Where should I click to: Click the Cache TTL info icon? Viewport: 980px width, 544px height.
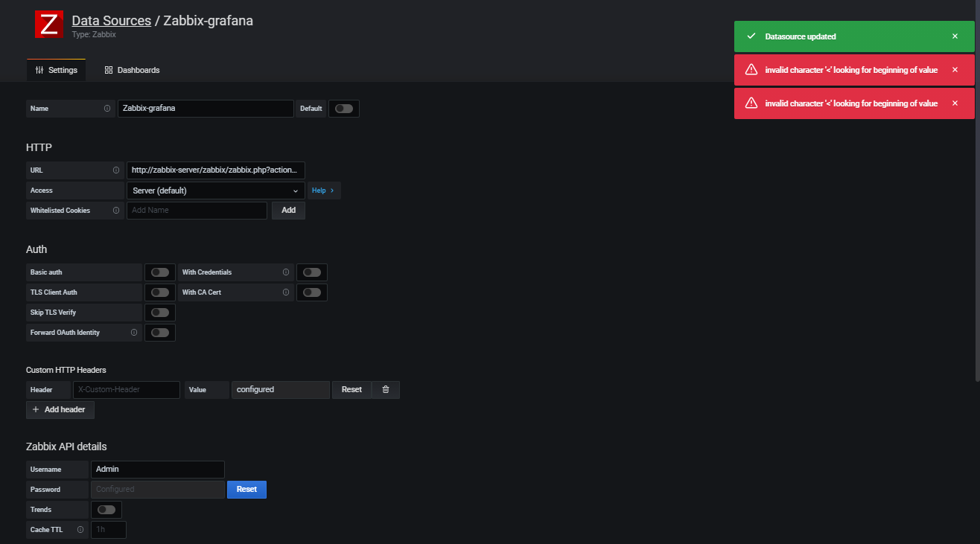click(80, 530)
